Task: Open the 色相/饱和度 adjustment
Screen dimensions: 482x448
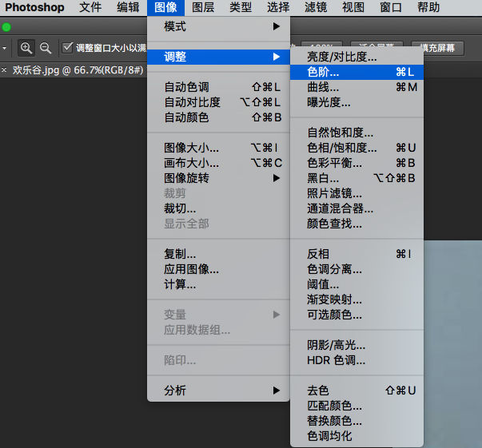Action: [357, 148]
